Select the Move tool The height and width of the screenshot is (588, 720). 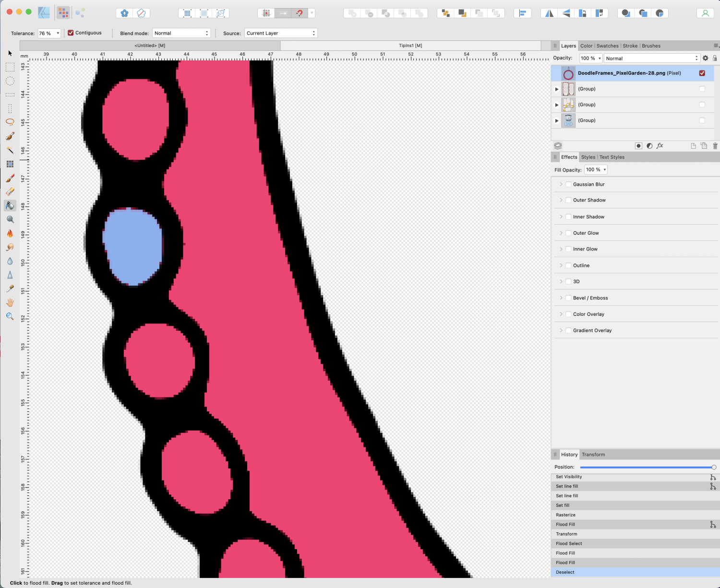point(10,54)
